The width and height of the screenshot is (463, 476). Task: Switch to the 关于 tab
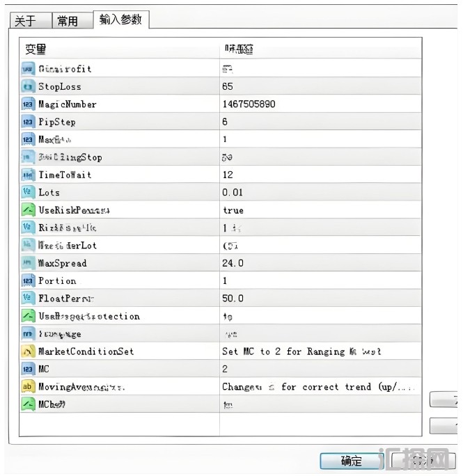coord(31,21)
